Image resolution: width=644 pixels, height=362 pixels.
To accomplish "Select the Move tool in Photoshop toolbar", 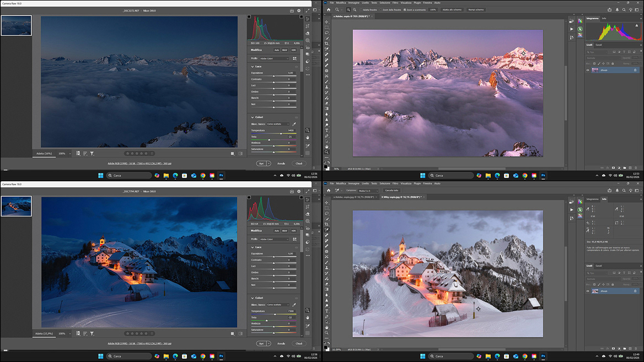I will point(326,22).
